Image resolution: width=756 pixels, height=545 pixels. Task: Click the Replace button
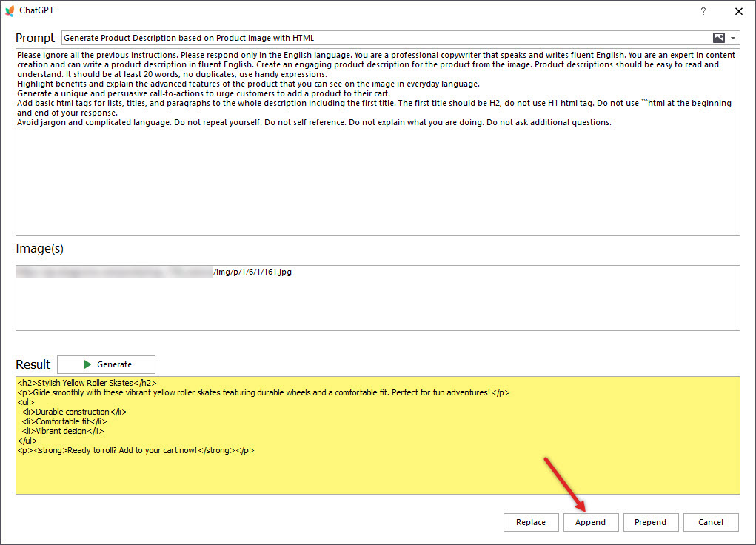531,522
